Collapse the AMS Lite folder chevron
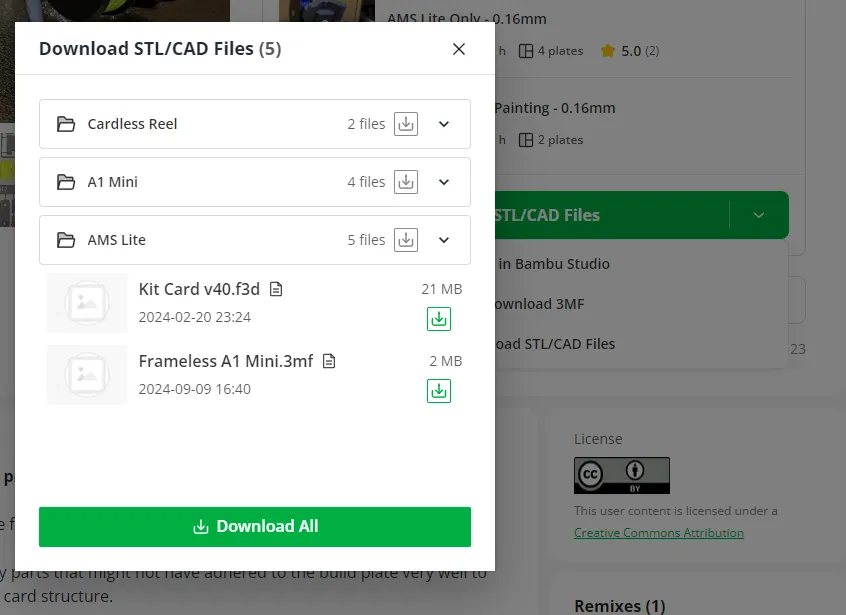 (x=444, y=240)
